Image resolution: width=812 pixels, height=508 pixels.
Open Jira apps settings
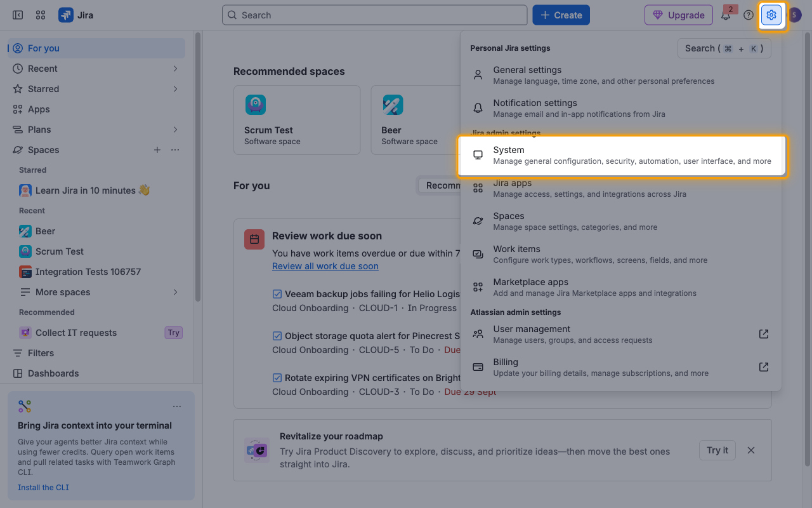click(x=621, y=188)
